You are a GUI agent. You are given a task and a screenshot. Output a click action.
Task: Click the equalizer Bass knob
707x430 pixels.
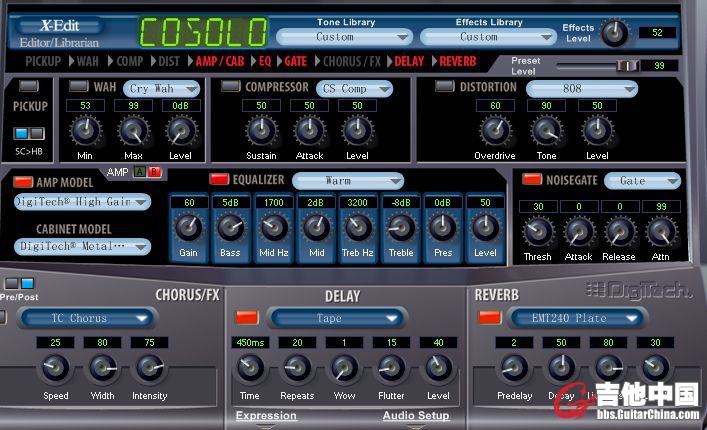tap(231, 227)
